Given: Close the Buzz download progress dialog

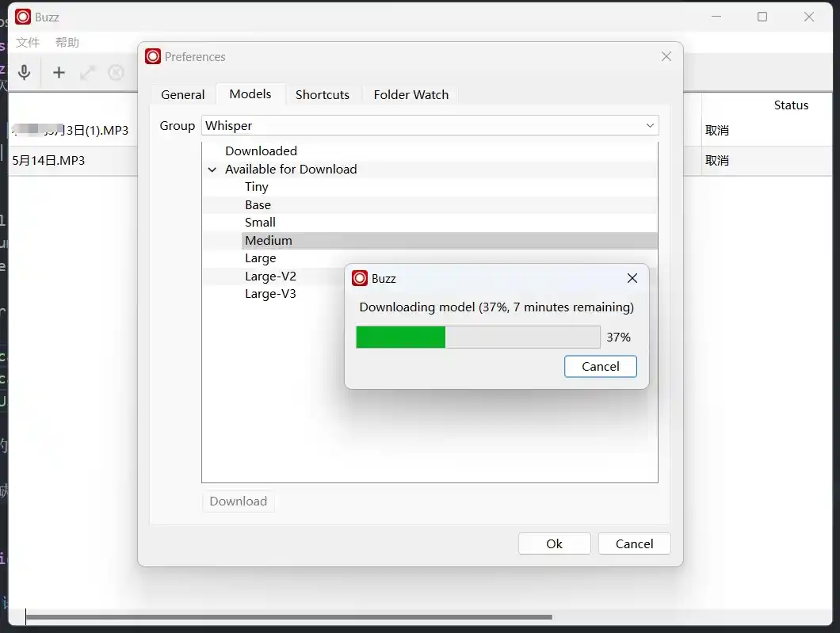Looking at the screenshot, I should [x=632, y=278].
